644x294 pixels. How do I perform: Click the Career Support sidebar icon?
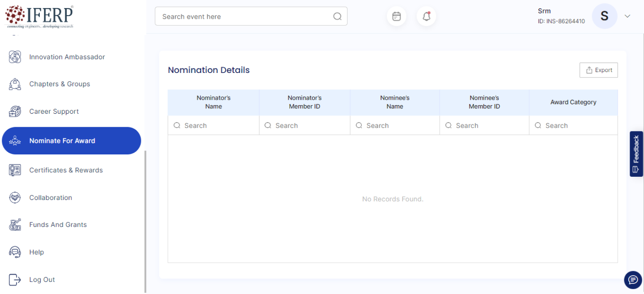(x=15, y=111)
